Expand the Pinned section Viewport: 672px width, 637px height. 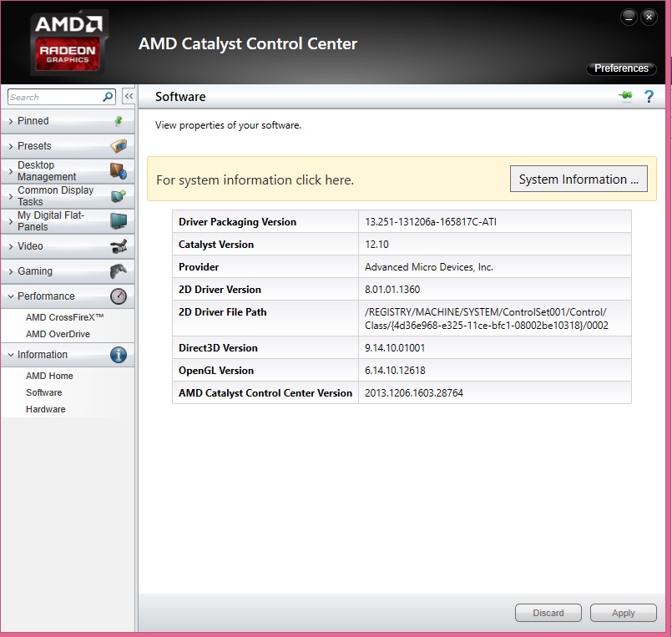pos(68,121)
